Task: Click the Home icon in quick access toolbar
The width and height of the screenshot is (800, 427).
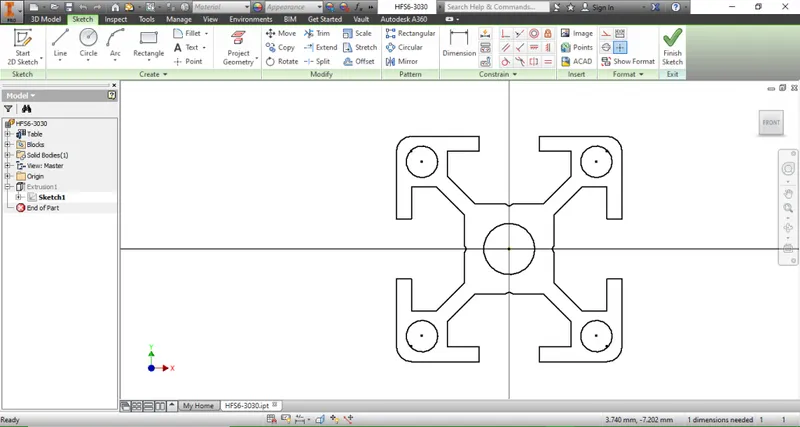Action: (115, 7)
